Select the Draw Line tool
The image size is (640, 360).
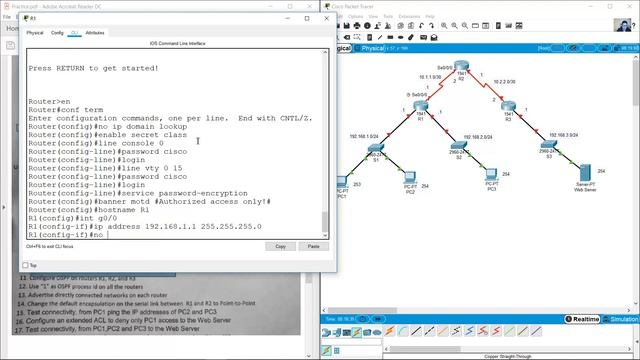pos(380,37)
